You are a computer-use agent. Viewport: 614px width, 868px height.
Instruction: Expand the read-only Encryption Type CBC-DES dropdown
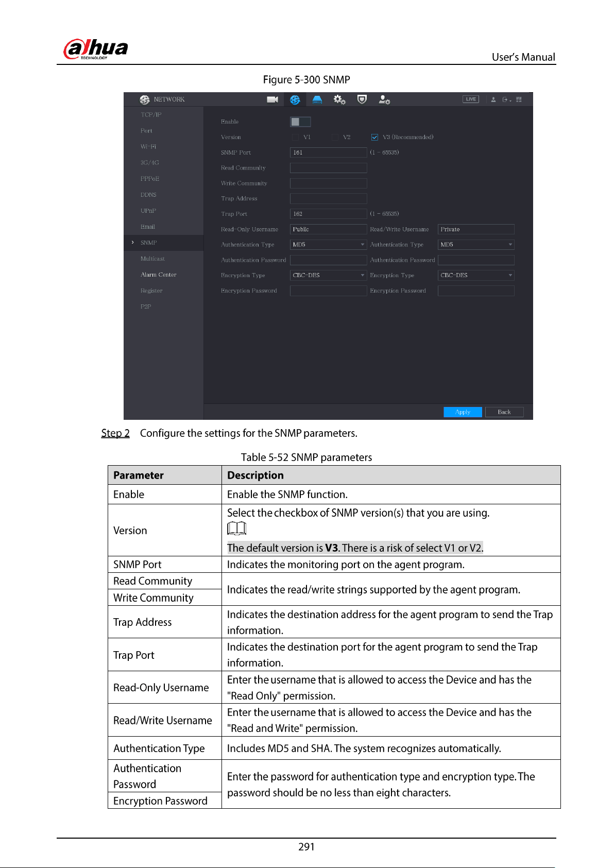pyautogui.click(x=329, y=276)
